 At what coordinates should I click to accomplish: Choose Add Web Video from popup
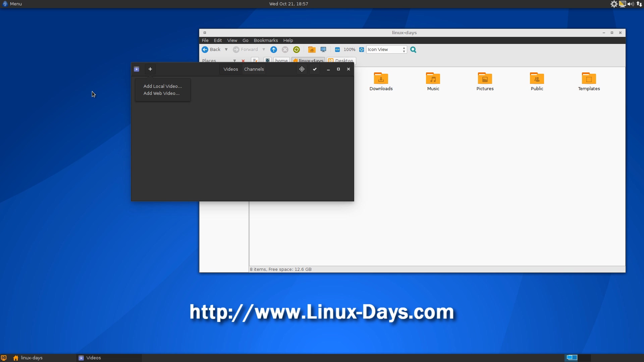(x=161, y=93)
